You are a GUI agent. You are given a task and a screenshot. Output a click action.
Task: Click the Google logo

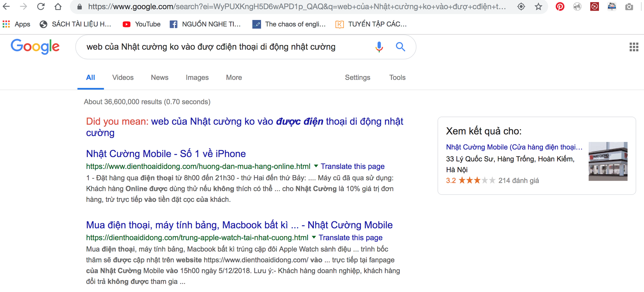[x=35, y=47]
